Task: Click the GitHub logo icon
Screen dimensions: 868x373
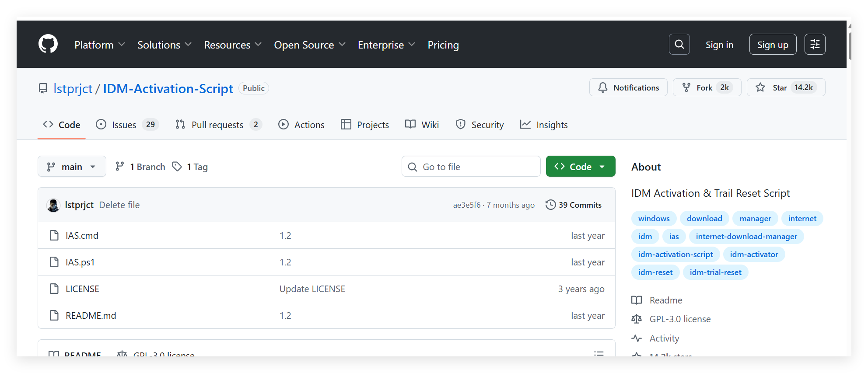Action: click(48, 44)
